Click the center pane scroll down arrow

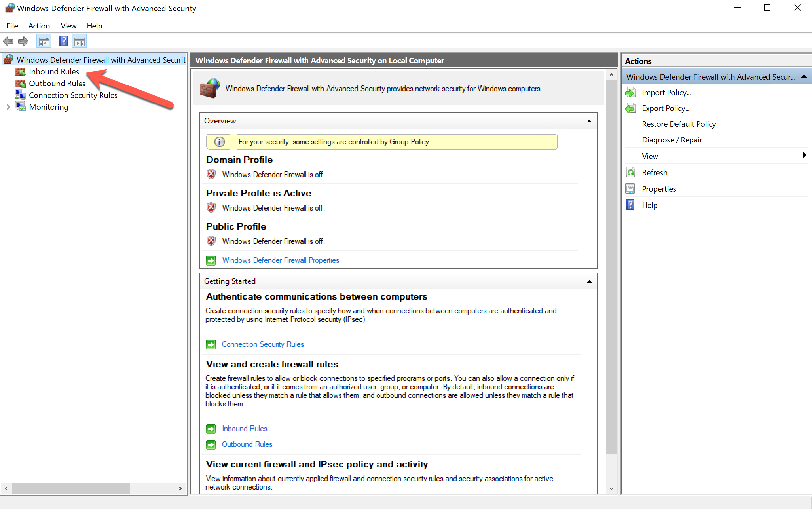[611, 488]
